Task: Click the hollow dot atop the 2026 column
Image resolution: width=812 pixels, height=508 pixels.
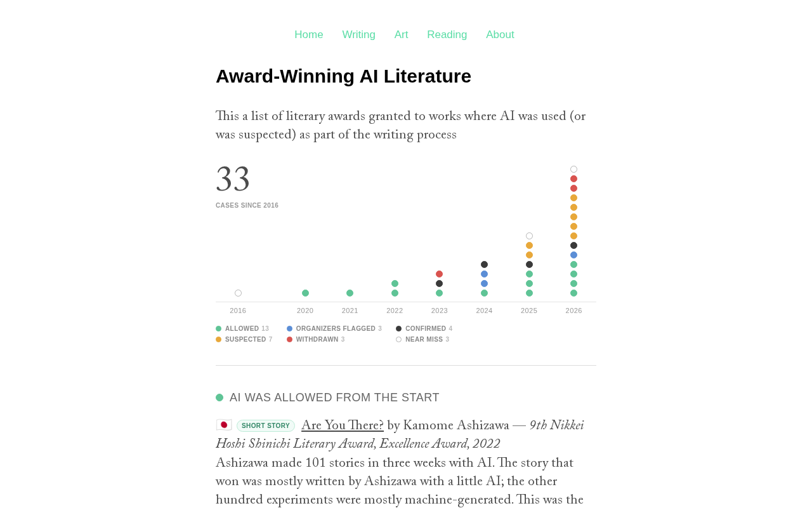Action: click(x=574, y=170)
